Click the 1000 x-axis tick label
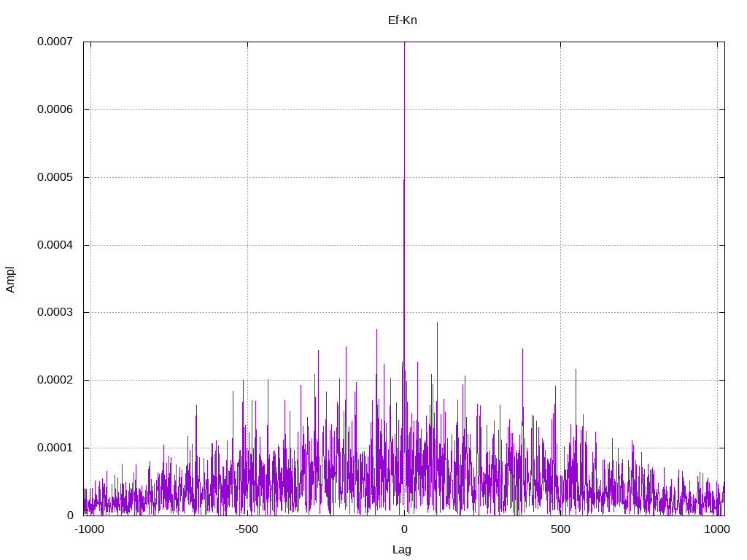747x560 pixels. coord(717,529)
